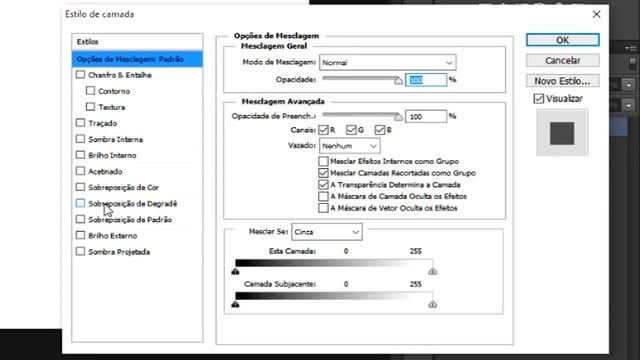640x360 pixels.
Task: Focus the Opacidade percentage input field
Action: click(x=426, y=80)
